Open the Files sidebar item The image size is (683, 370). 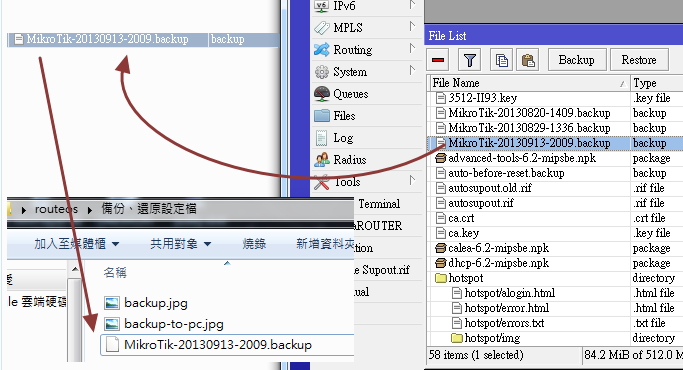335,115
